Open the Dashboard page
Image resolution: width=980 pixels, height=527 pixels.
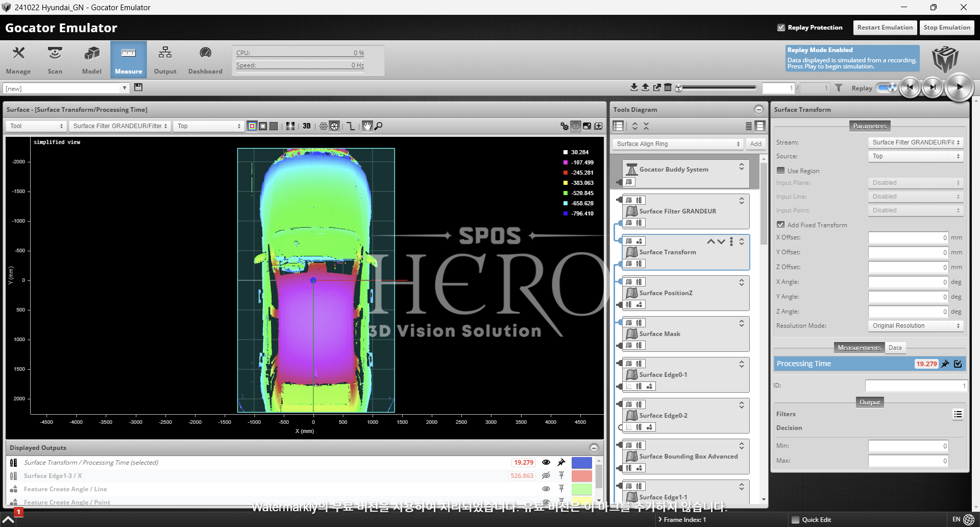[205, 60]
